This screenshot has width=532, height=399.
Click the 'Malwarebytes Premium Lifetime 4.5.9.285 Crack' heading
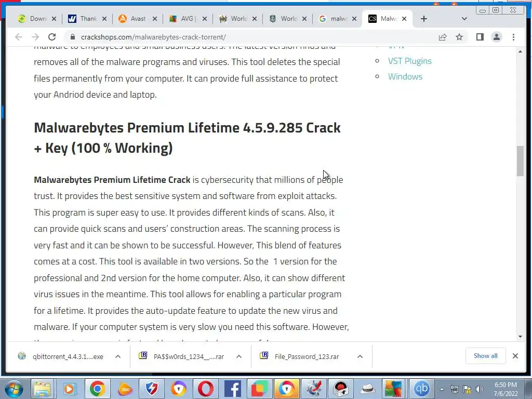pos(187,138)
